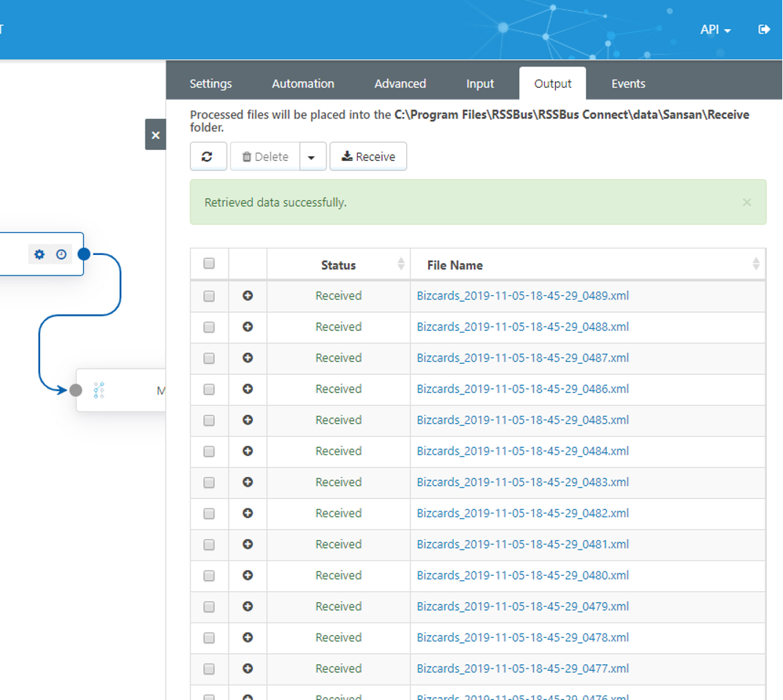Dismiss the Retrieved data successfully alert
This screenshot has width=783, height=700.
746,202
